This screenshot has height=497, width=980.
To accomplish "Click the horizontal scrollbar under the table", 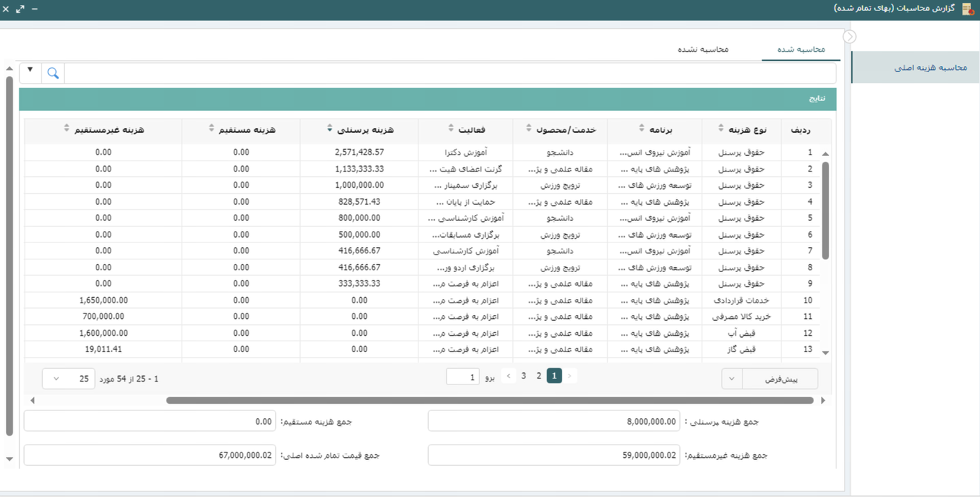I will [489, 400].
